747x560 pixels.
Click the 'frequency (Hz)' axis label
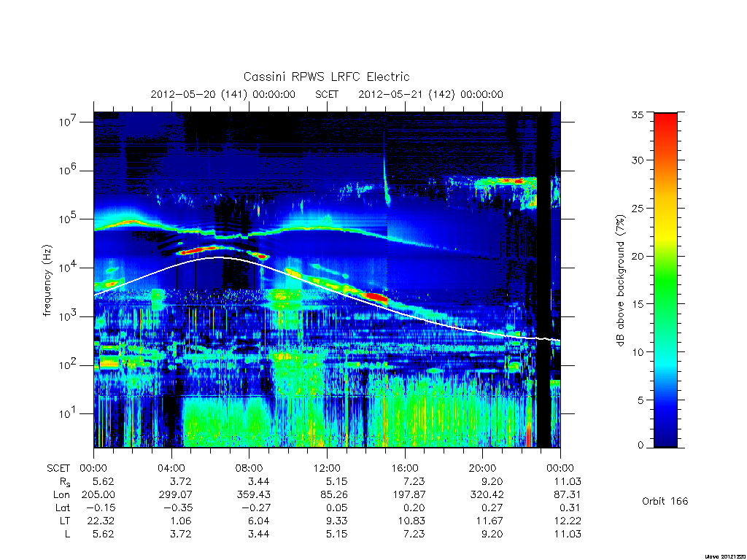tap(47, 281)
